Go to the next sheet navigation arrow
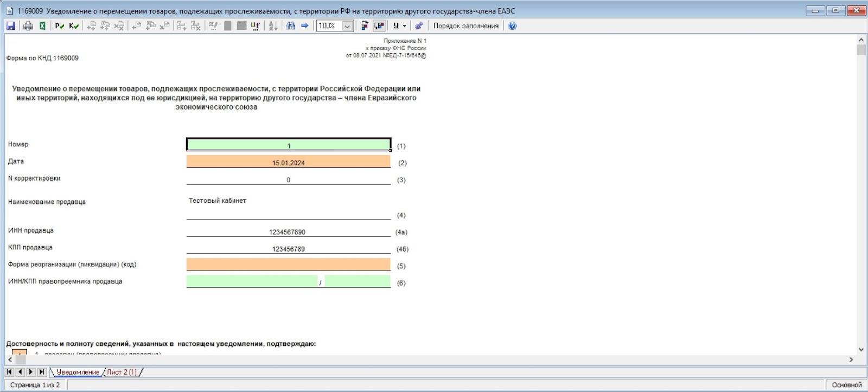 pyautogui.click(x=30, y=372)
